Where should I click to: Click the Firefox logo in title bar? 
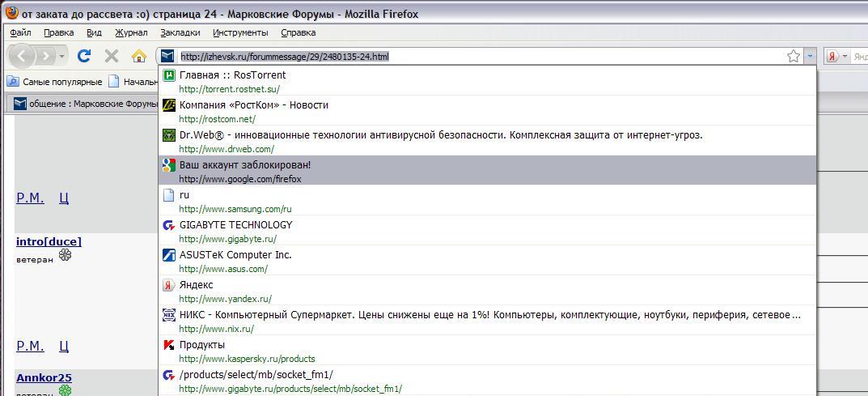point(11,14)
